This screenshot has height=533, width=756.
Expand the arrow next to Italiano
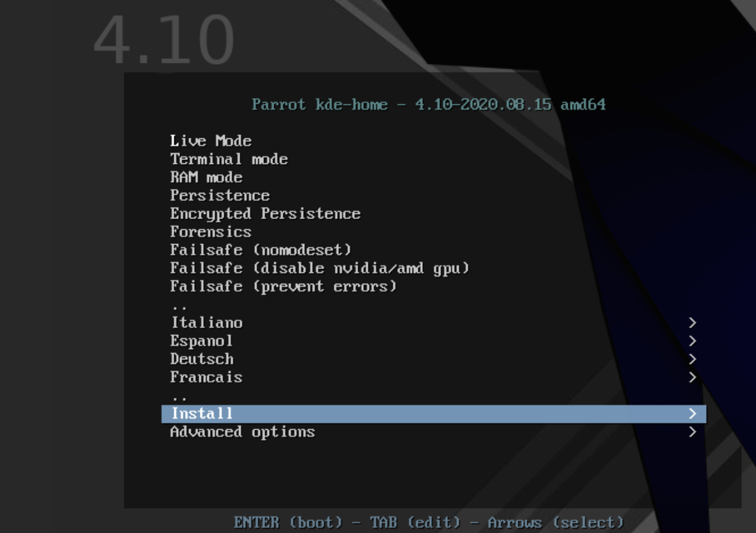coord(693,323)
